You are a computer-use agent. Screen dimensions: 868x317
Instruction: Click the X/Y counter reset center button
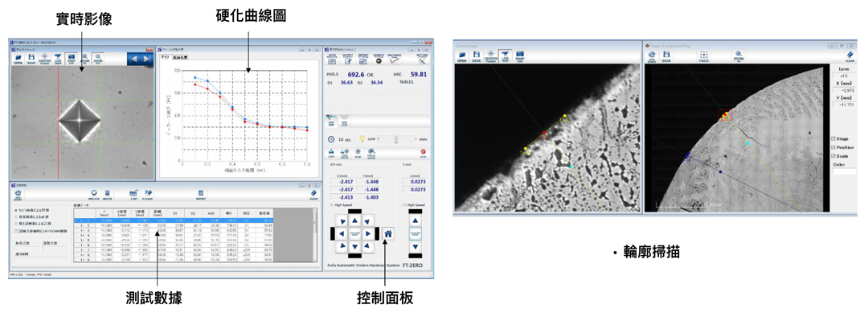[355, 233]
